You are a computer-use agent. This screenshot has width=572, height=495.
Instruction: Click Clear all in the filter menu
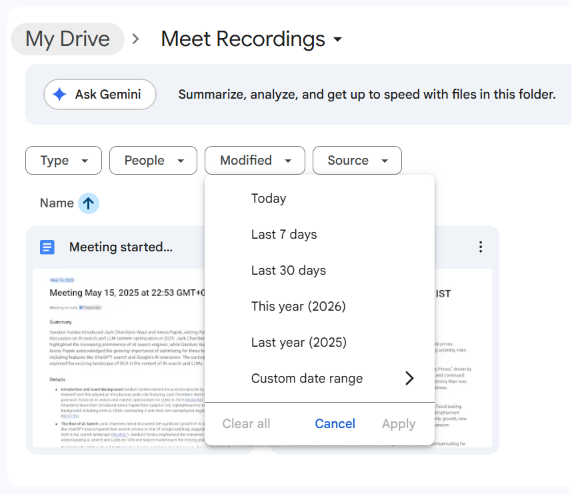[246, 424]
